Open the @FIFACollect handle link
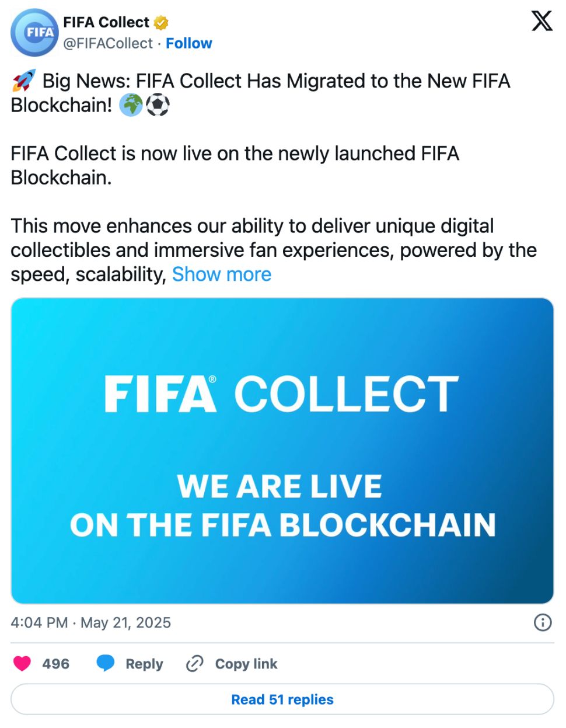The width and height of the screenshot is (566, 728). pyautogui.click(x=108, y=44)
